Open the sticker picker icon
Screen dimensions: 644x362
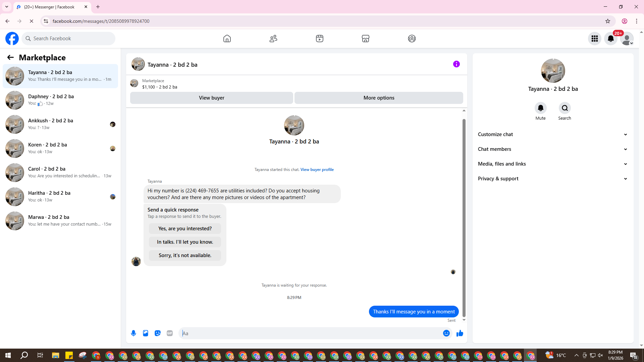tap(158, 333)
